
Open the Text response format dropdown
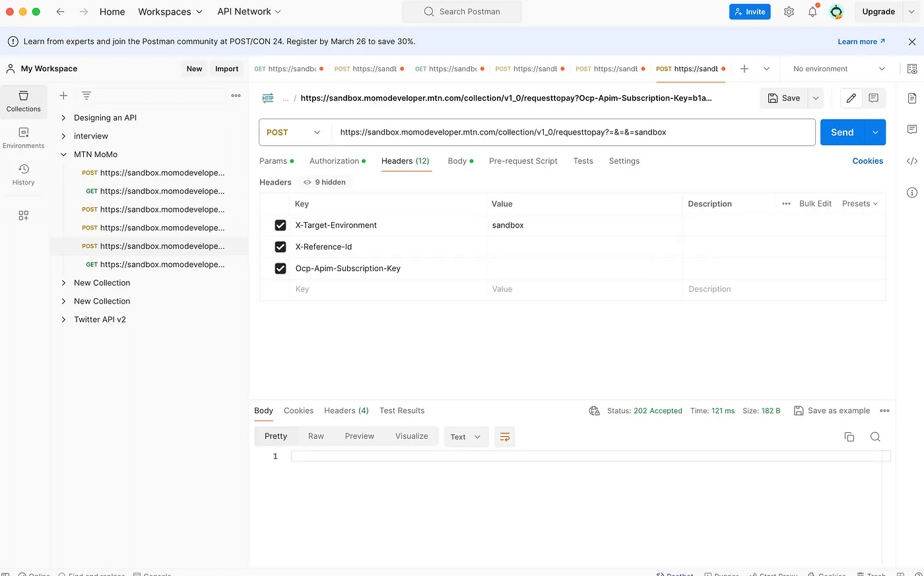coord(466,437)
